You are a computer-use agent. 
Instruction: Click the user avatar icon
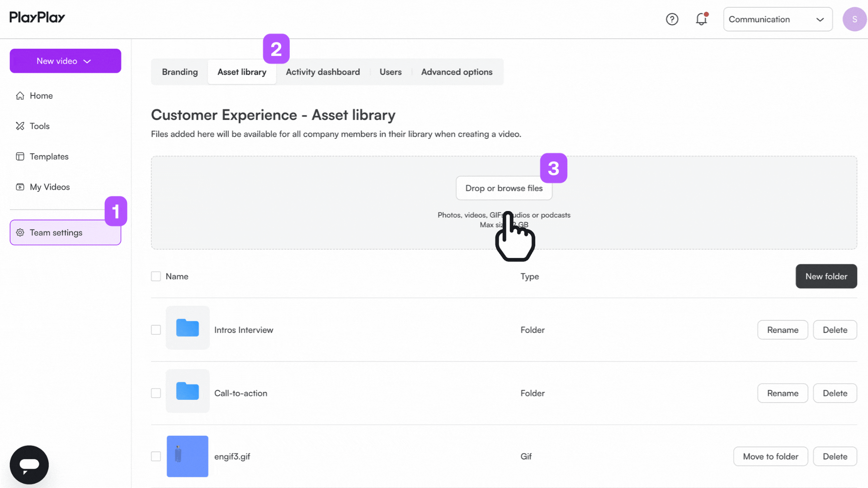pyautogui.click(x=854, y=19)
